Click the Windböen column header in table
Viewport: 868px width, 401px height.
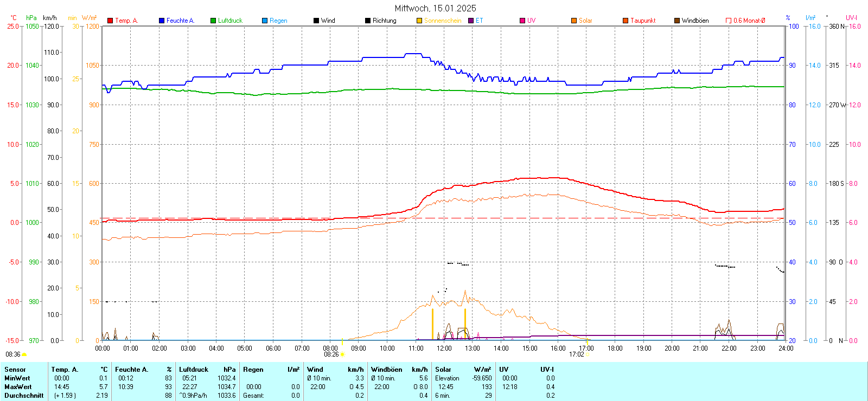pyautogui.click(x=386, y=370)
